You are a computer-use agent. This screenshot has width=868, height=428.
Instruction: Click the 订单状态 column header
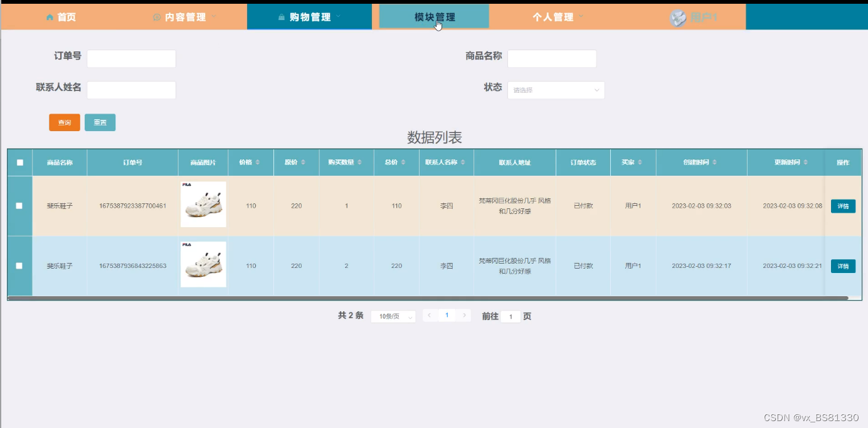click(x=583, y=163)
